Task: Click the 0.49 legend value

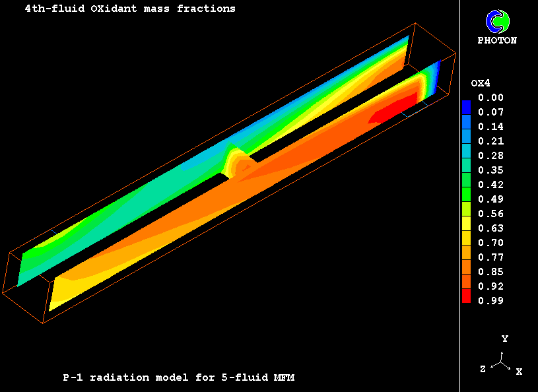Action: tap(490, 199)
